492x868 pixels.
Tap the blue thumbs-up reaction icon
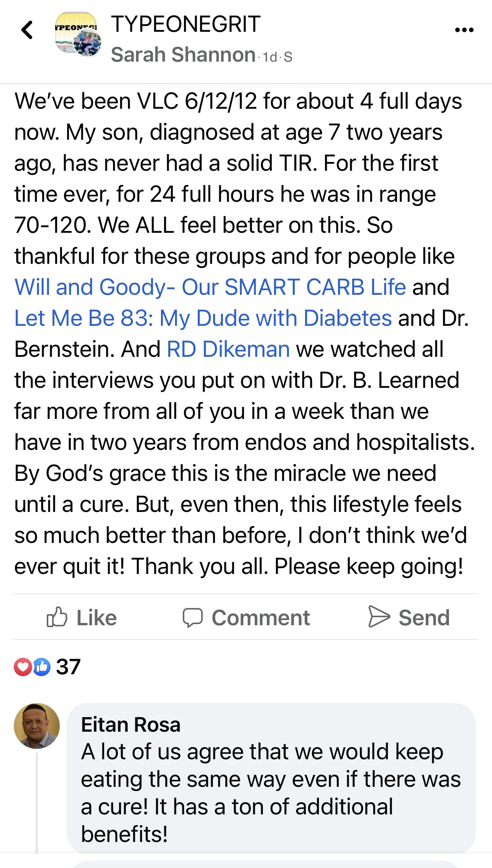pos(42,667)
